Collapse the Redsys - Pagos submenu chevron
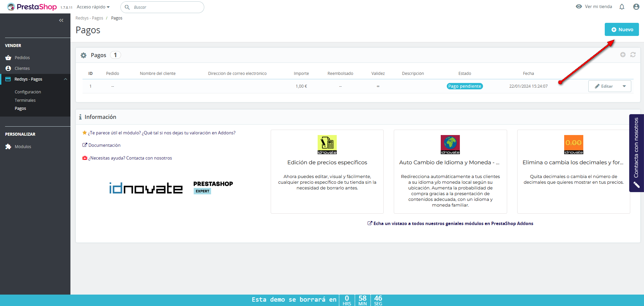 66,79
